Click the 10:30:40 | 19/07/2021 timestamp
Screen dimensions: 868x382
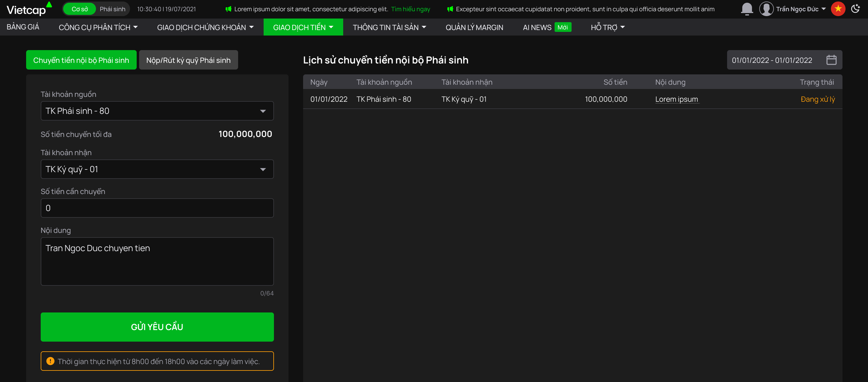166,9
